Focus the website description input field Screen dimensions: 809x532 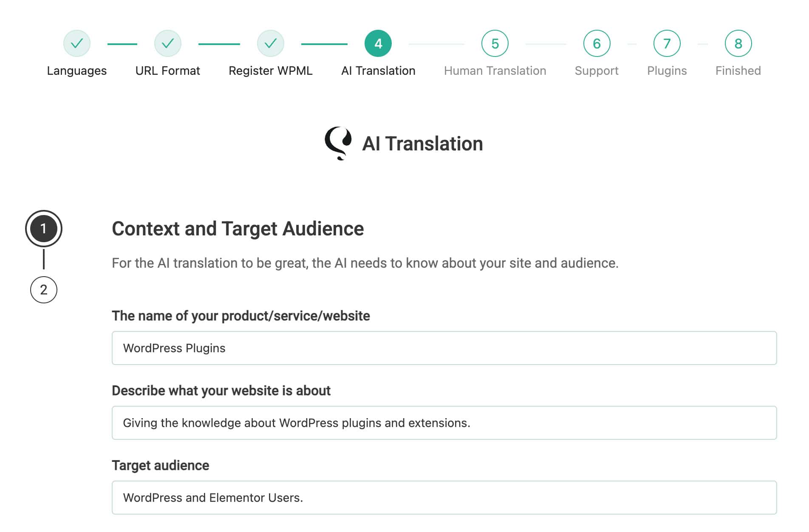tap(444, 423)
